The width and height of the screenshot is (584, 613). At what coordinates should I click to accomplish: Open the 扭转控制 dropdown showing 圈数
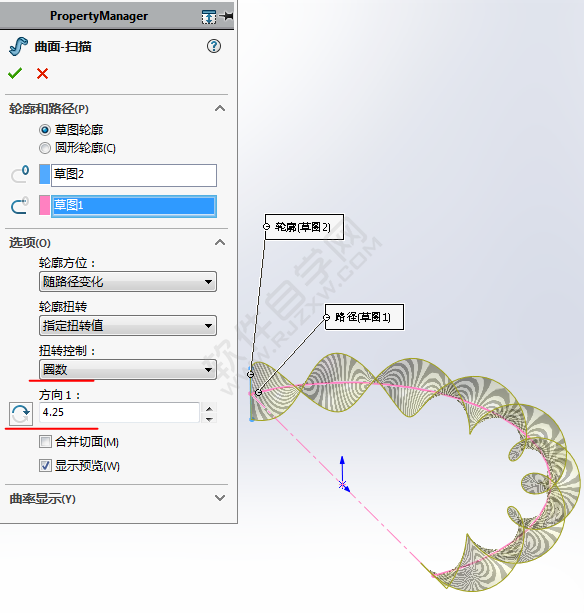pos(128,369)
